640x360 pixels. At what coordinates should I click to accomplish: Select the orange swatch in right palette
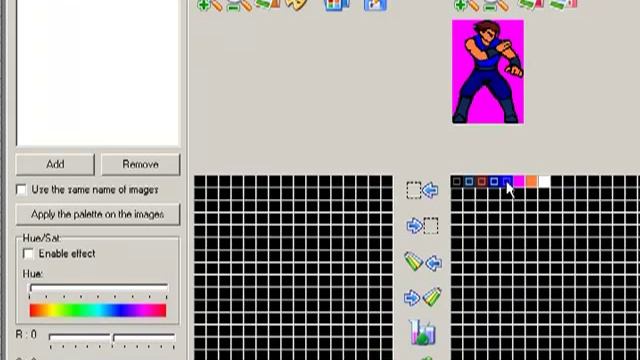click(x=532, y=182)
